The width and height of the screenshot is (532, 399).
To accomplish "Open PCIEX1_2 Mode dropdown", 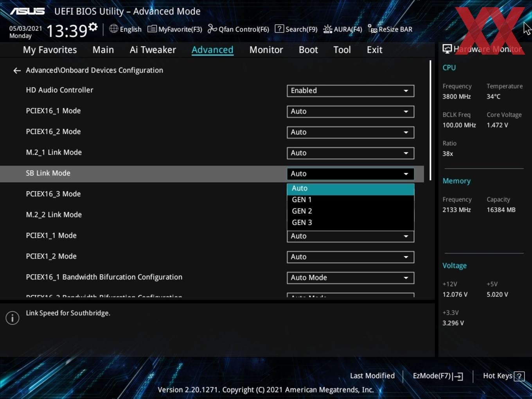I will [x=350, y=257].
